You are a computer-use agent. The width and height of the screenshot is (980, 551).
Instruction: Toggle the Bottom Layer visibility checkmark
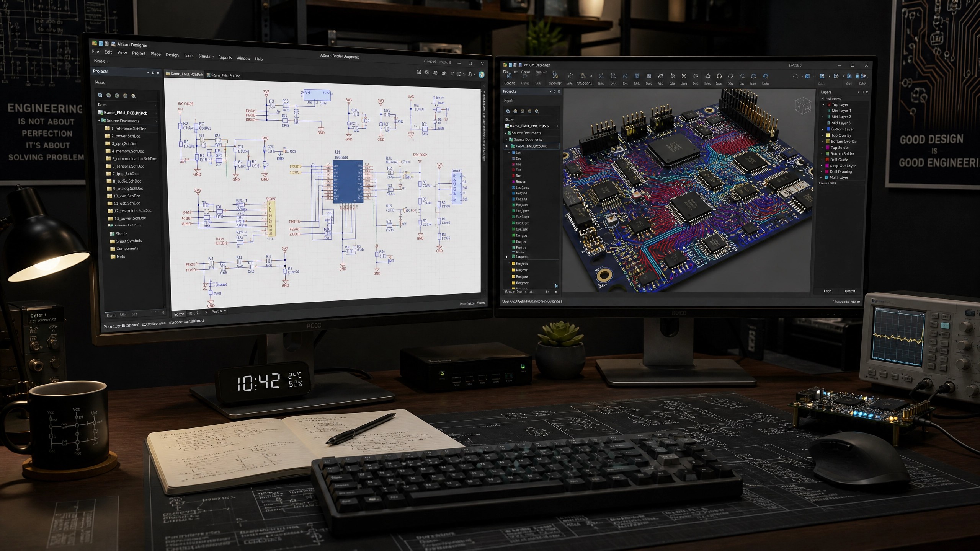[822, 129]
